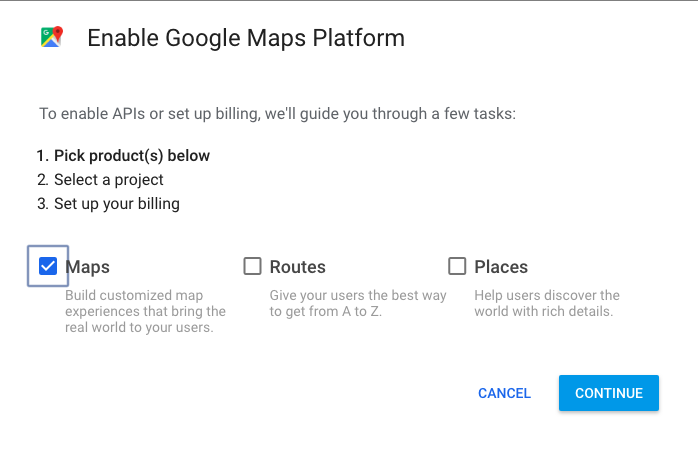Click the '2.' list number marker

(42, 180)
